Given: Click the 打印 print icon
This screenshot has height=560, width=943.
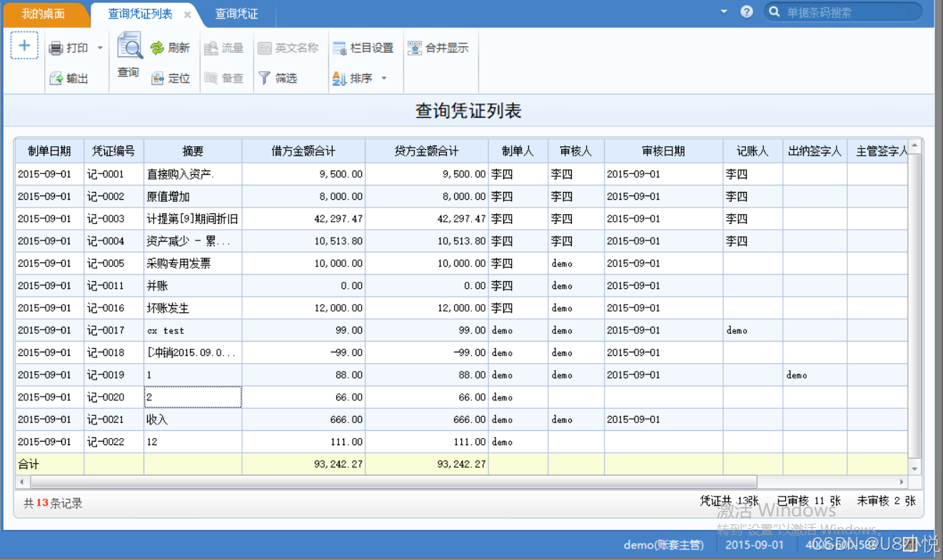Looking at the screenshot, I should [x=56, y=48].
